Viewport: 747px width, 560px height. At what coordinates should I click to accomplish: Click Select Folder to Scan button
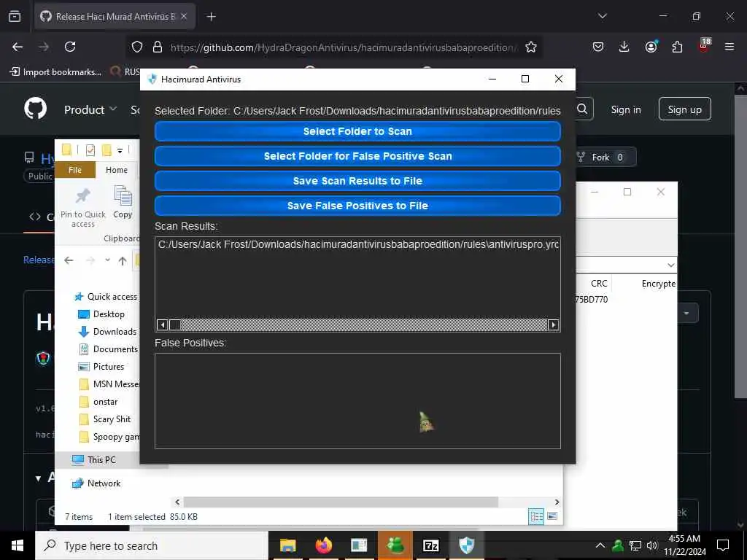pos(357,131)
